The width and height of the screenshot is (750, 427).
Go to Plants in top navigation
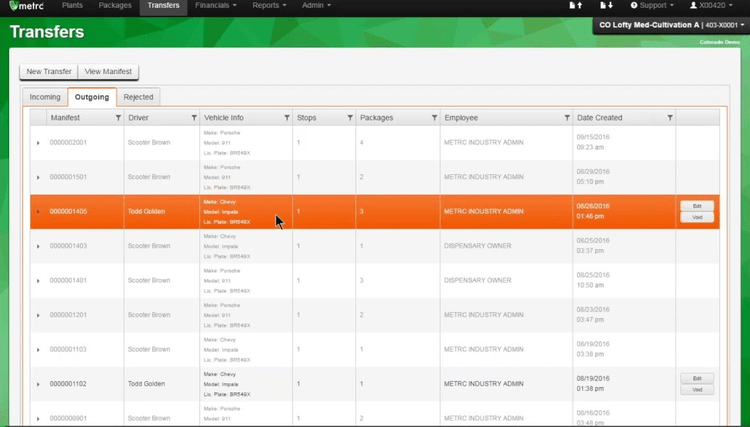72,6
